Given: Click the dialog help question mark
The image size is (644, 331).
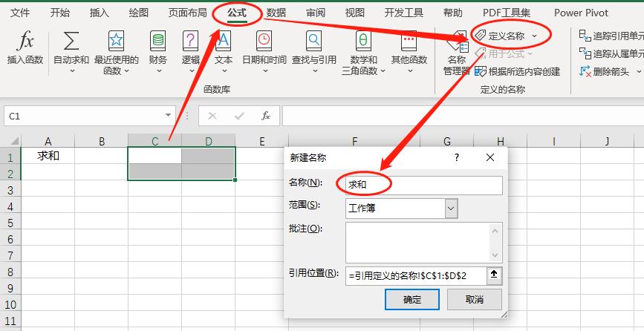Looking at the screenshot, I should tap(456, 157).
